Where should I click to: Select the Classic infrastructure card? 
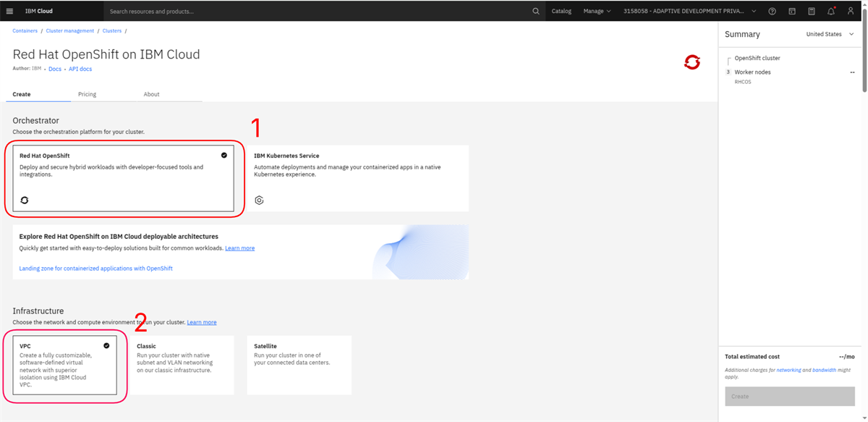(182, 365)
